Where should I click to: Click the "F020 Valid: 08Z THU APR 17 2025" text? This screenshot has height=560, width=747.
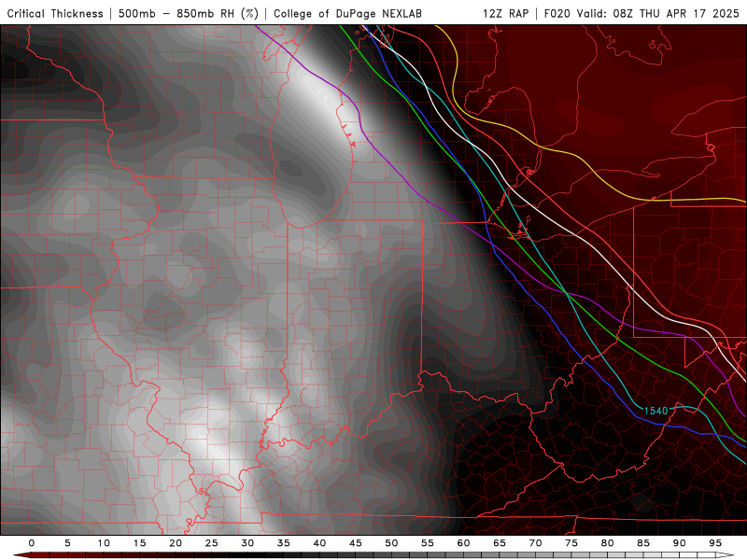click(x=641, y=13)
